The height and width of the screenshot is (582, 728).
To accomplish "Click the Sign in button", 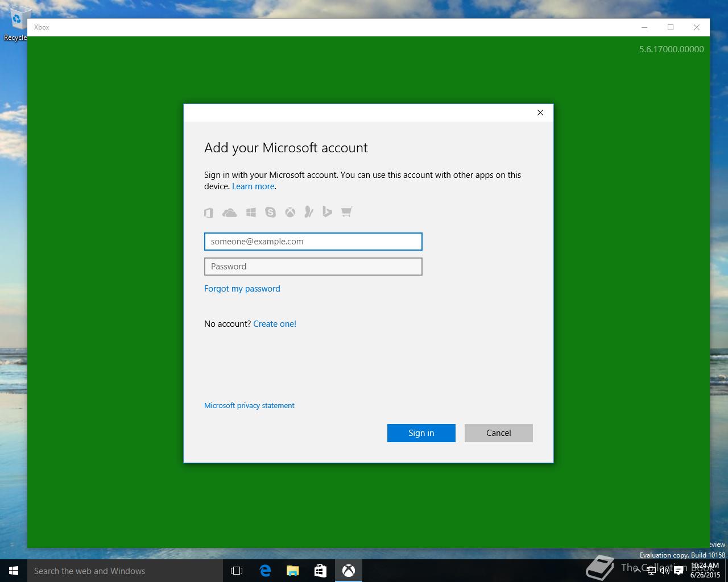I will [421, 433].
